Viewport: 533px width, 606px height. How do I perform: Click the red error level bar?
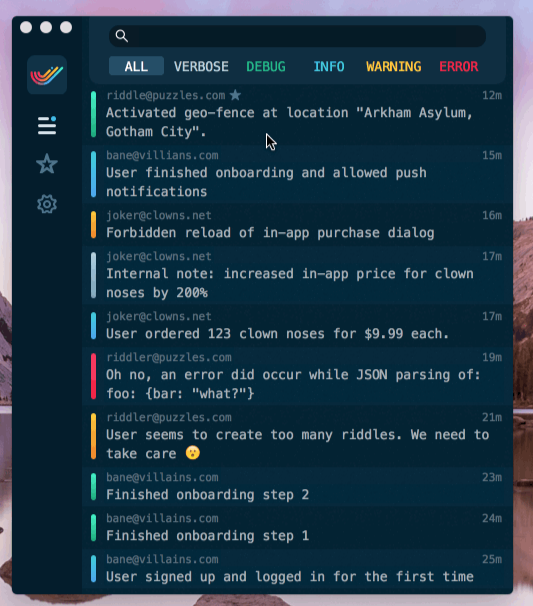[x=94, y=376]
